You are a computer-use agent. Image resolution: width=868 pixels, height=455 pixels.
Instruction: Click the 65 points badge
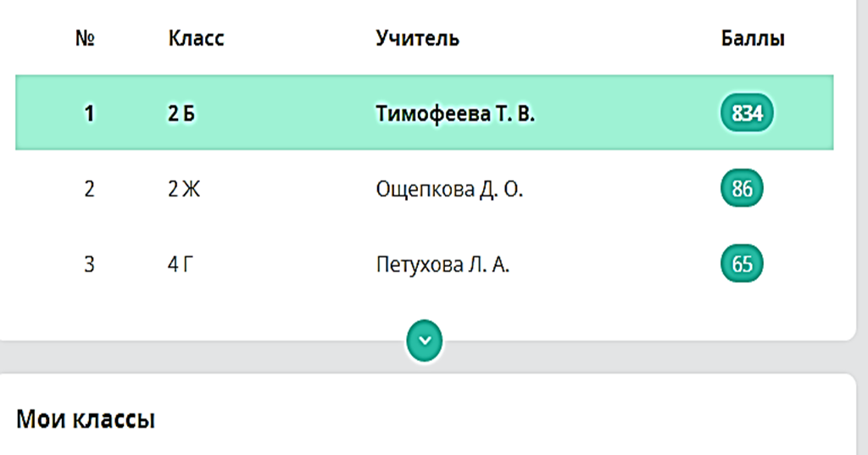pyautogui.click(x=742, y=264)
